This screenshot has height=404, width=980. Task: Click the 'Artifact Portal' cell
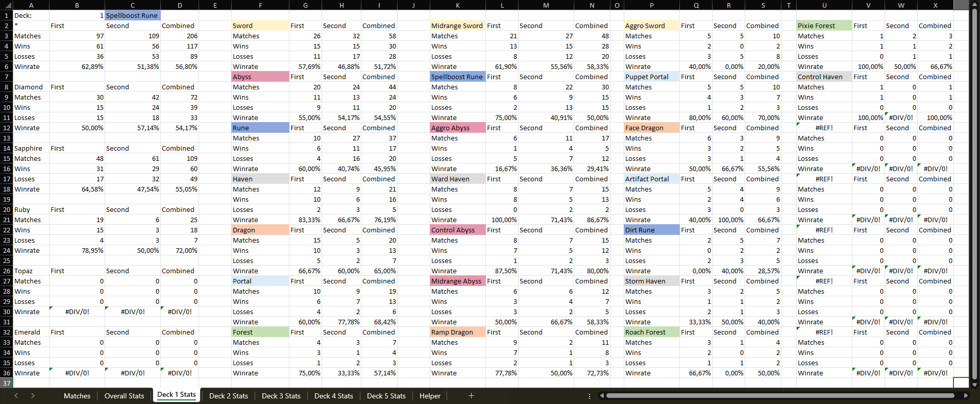(652, 179)
